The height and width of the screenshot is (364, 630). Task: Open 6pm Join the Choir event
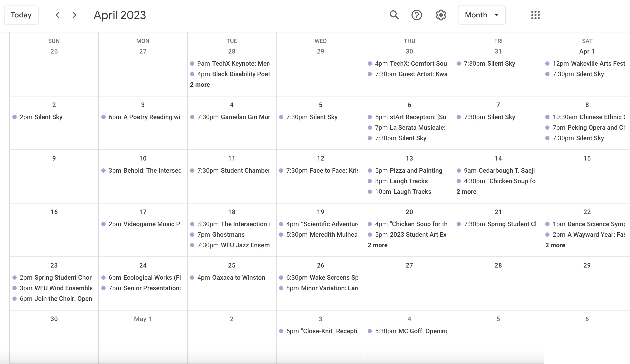click(x=52, y=299)
